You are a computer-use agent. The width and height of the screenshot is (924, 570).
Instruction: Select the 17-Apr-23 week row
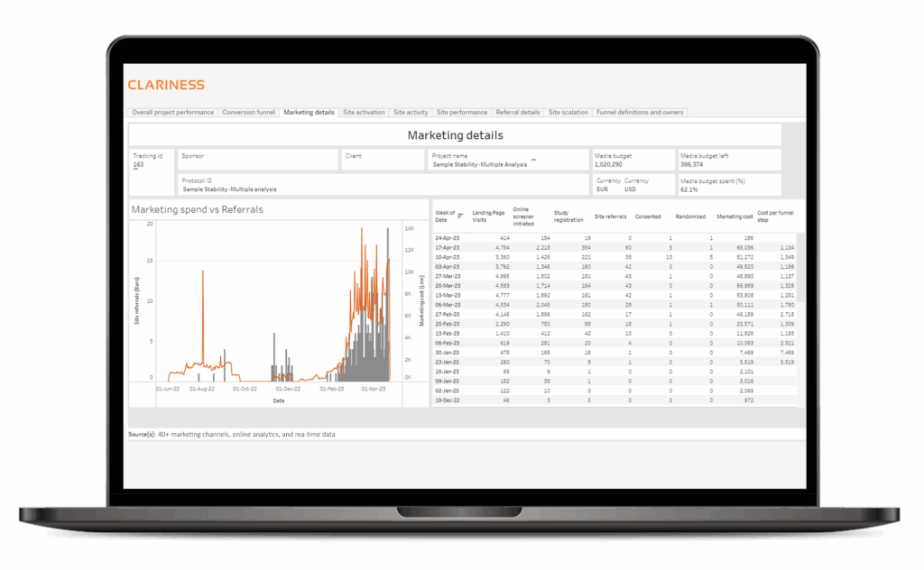[x=448, y=247]
